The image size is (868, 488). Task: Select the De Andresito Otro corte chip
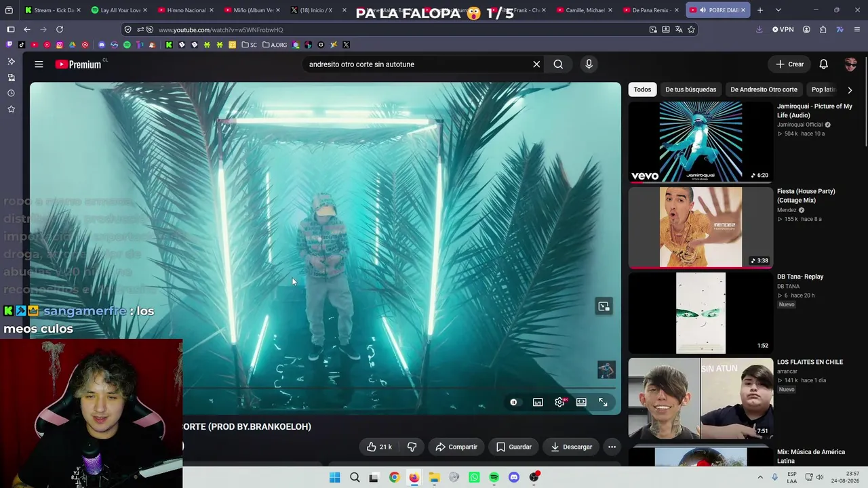(764, 89)
